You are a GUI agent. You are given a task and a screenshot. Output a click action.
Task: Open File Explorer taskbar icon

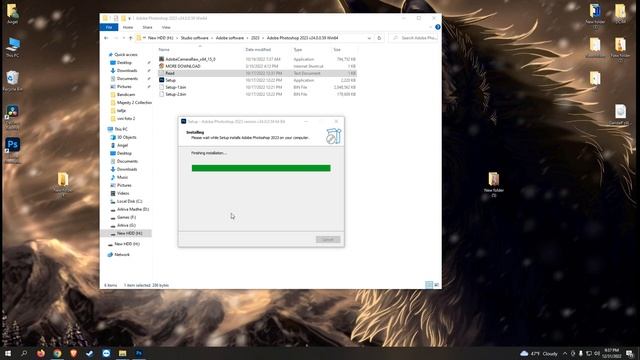click(122, 353)
